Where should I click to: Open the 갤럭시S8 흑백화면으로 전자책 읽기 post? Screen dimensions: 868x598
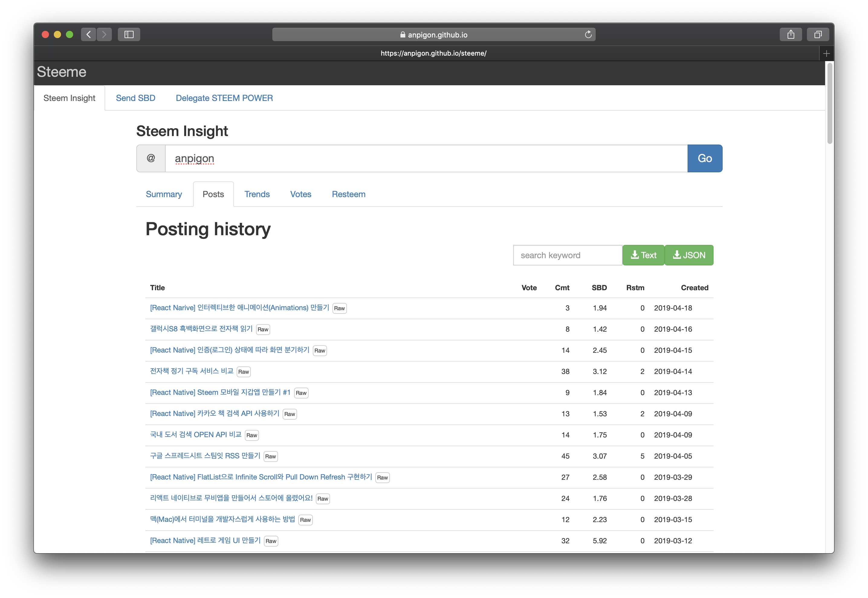201,329
